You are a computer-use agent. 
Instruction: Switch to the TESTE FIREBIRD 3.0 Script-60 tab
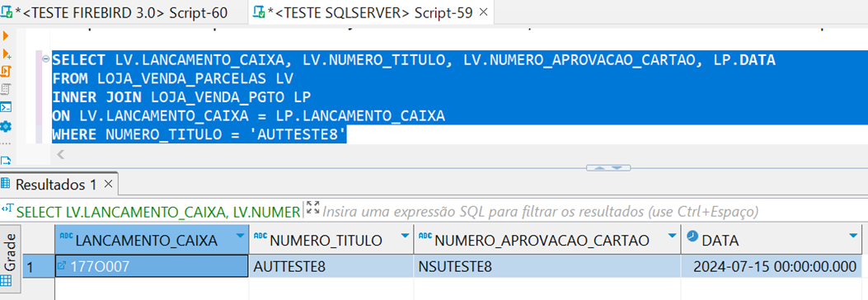(118, 12)
